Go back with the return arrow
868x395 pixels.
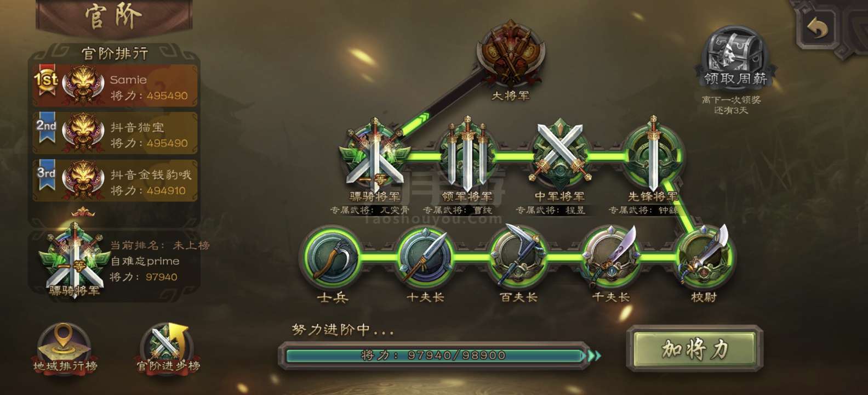818,27
